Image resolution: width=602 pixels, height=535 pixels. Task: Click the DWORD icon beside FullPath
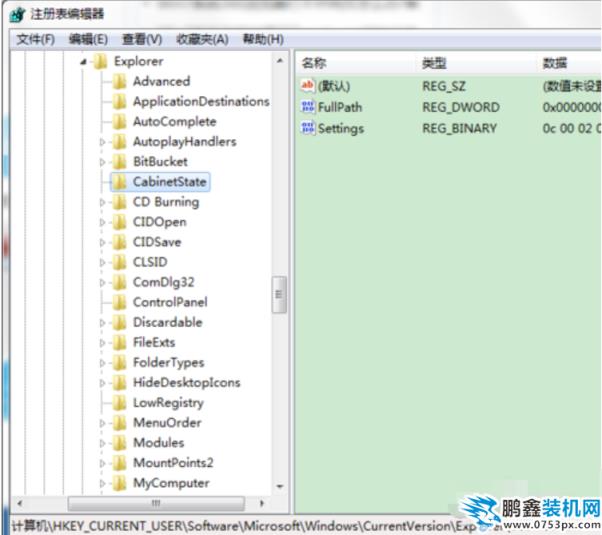[308, 107]
